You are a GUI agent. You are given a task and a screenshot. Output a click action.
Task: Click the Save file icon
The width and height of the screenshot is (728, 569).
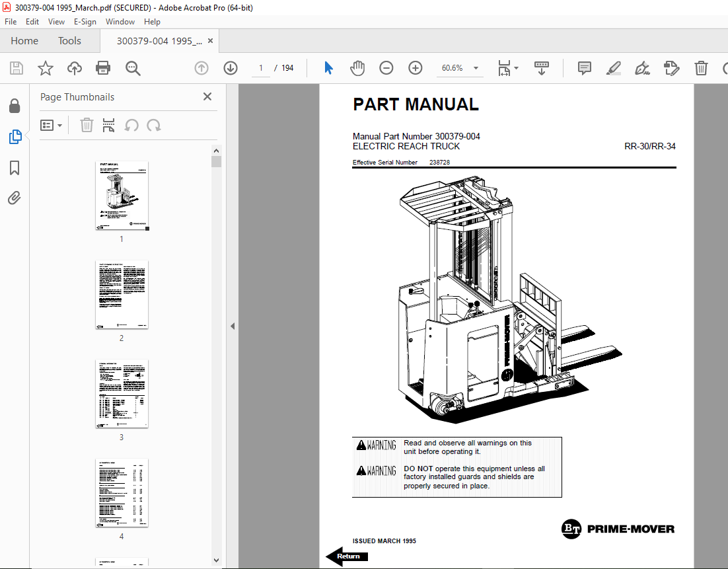click(x=17, y=68)
